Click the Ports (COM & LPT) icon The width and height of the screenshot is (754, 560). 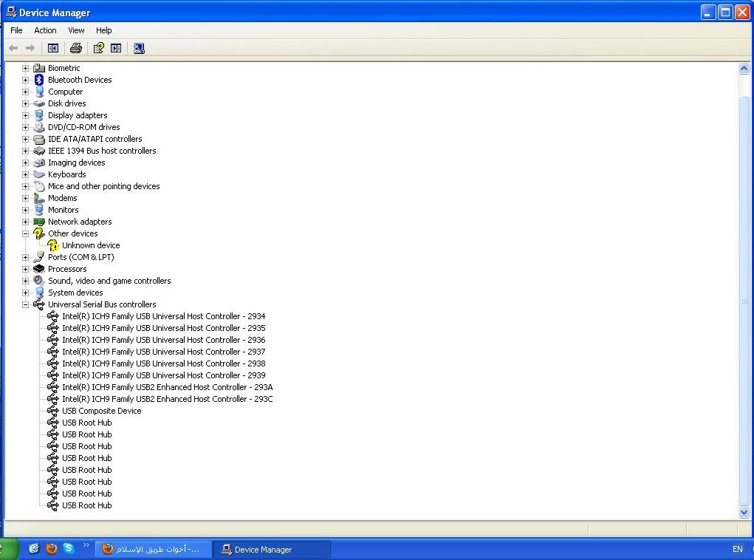click(39, 257)
